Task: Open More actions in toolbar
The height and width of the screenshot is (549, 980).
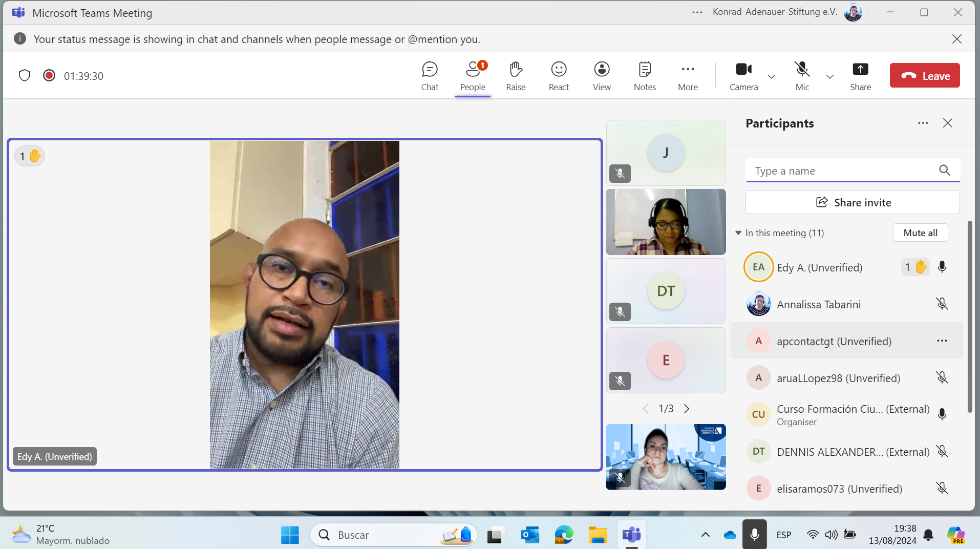Action: (x=688, y=76)
